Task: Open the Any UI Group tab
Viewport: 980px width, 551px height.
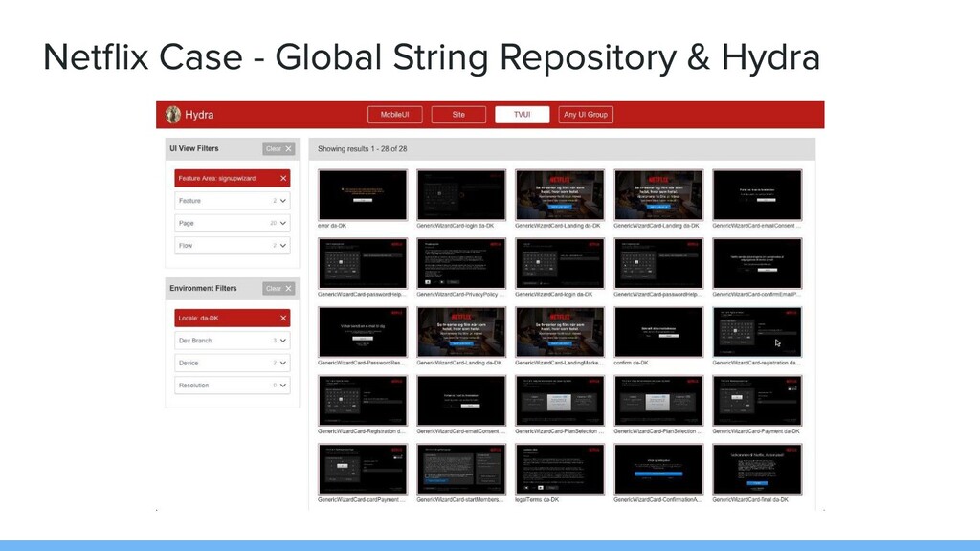Action: [x=586, y=115]
